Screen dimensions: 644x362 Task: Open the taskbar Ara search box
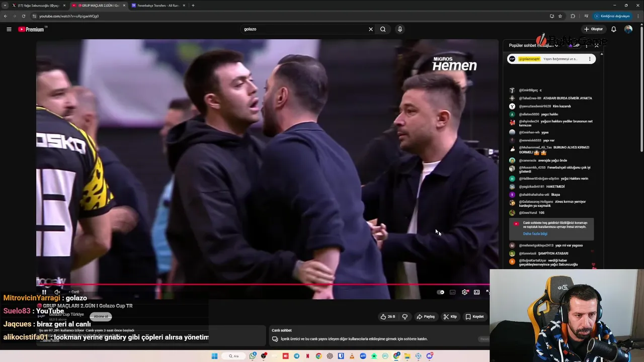pos(233,356)
